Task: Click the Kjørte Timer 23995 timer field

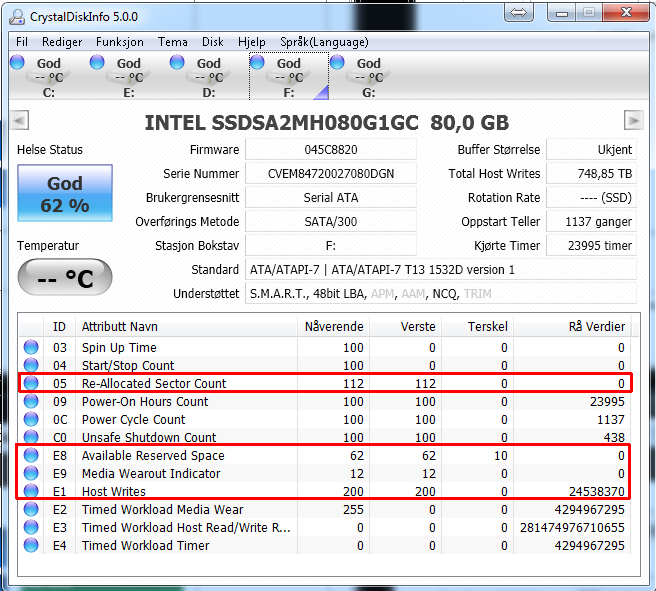Action: pyautogui.click(x=592, y=246)
